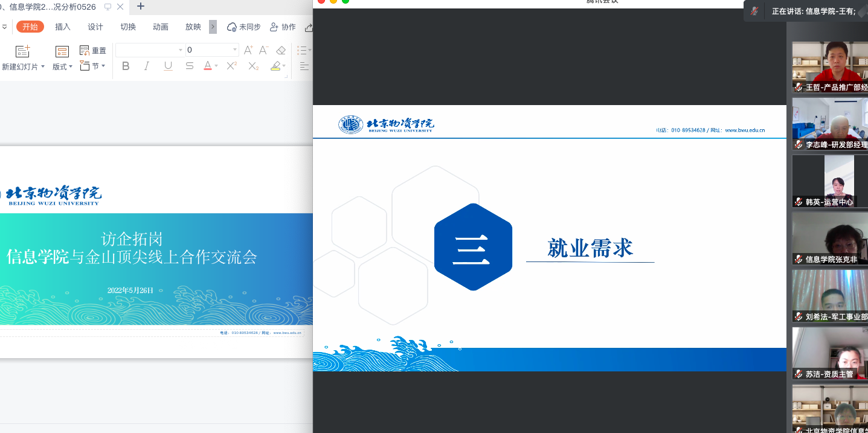Click the unsynced (未同步) cloud status button
868x433 pixels.
pos(243,27)
